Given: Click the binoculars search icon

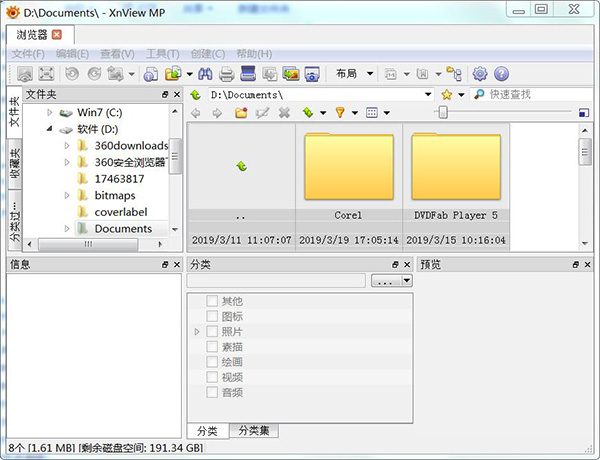Looking at the screenshot, I should point(205,73).
